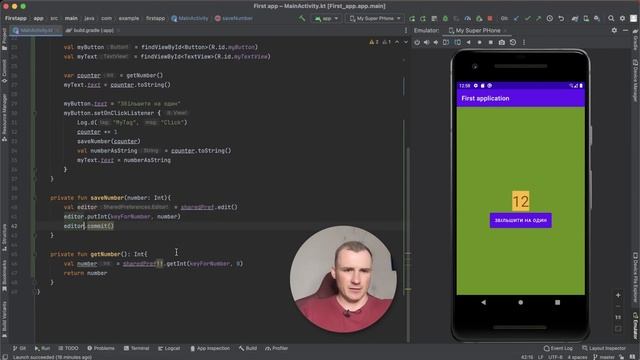Take emulator screenshot with camera icon

(502, 42)
